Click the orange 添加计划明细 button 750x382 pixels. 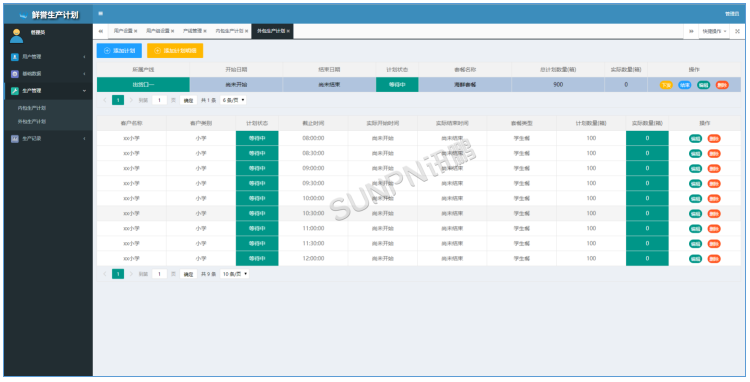(x=175, y=51)
